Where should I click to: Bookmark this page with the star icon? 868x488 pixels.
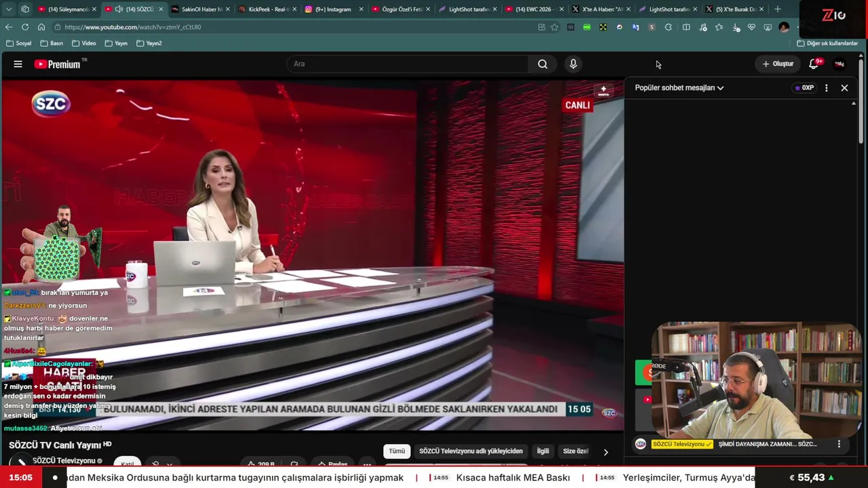555,27
